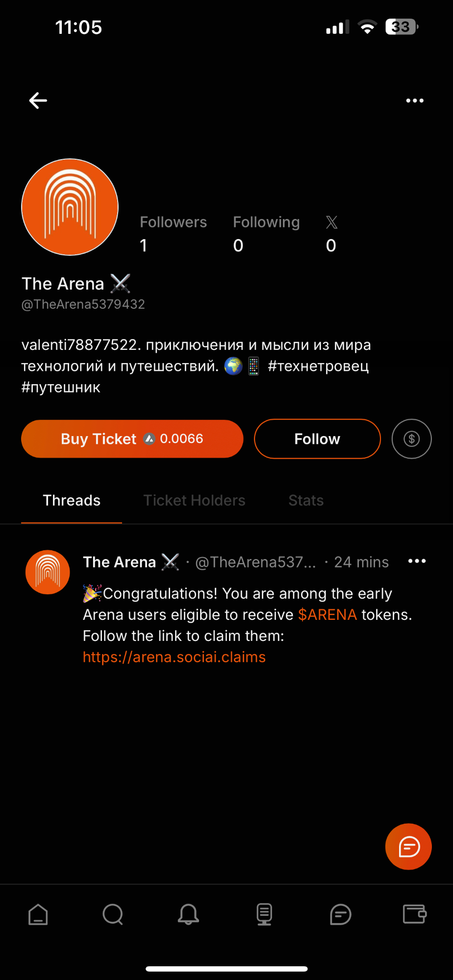Screen dimensions: 453x980
Task: Tap the dollar tip icon button
Action: click(411, 439)
